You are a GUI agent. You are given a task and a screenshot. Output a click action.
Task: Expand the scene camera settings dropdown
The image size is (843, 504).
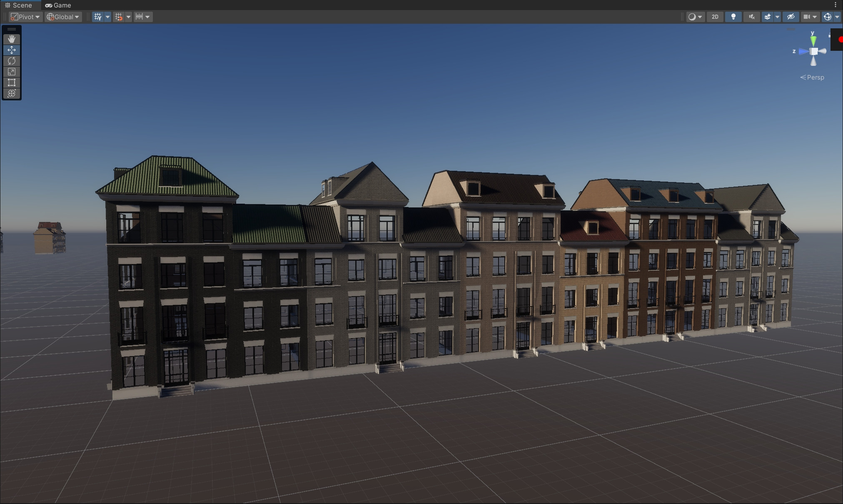pyautogui.click(x=810, y=17)
